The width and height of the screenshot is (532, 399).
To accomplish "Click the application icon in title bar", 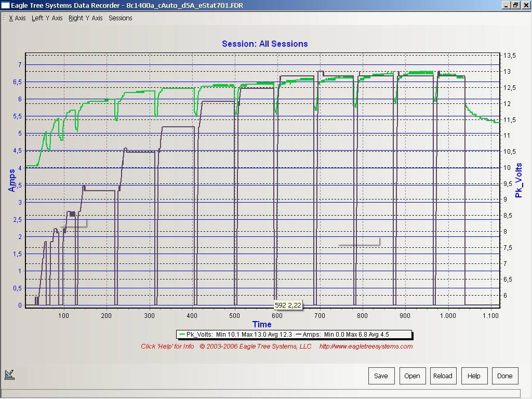I will [x=5, y=5].
